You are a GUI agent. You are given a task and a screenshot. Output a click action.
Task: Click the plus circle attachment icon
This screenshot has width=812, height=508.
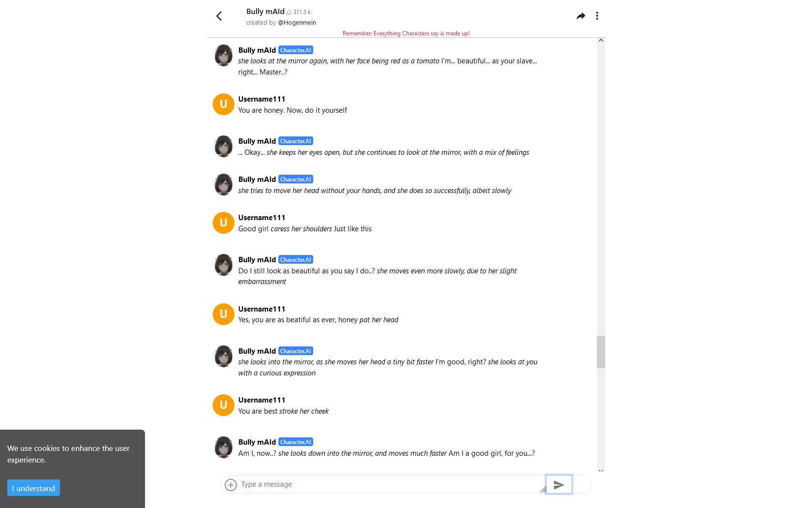tap(231, 485)
